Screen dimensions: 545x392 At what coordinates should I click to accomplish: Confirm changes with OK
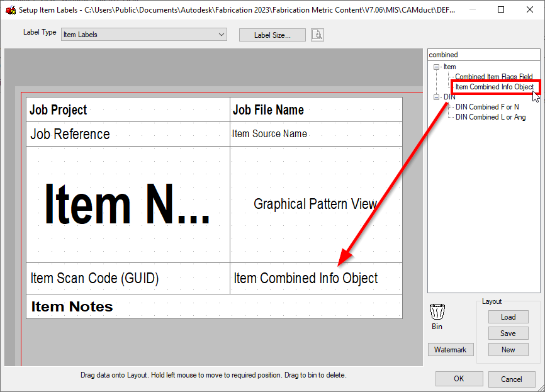[x=459, y=379]
